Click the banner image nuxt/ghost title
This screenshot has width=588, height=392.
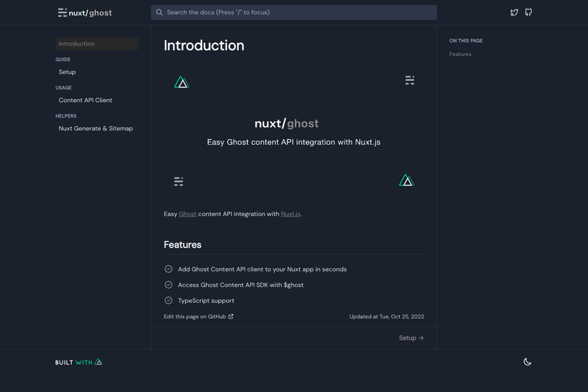coord(287,124)
